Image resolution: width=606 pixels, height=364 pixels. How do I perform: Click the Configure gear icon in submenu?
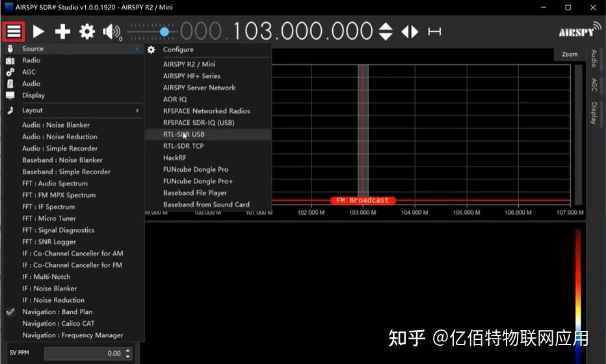coord(151,49)
